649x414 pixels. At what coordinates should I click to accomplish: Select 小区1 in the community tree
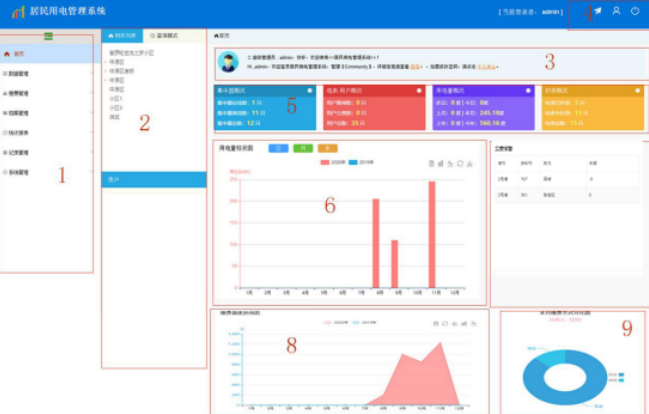(116, 99)
